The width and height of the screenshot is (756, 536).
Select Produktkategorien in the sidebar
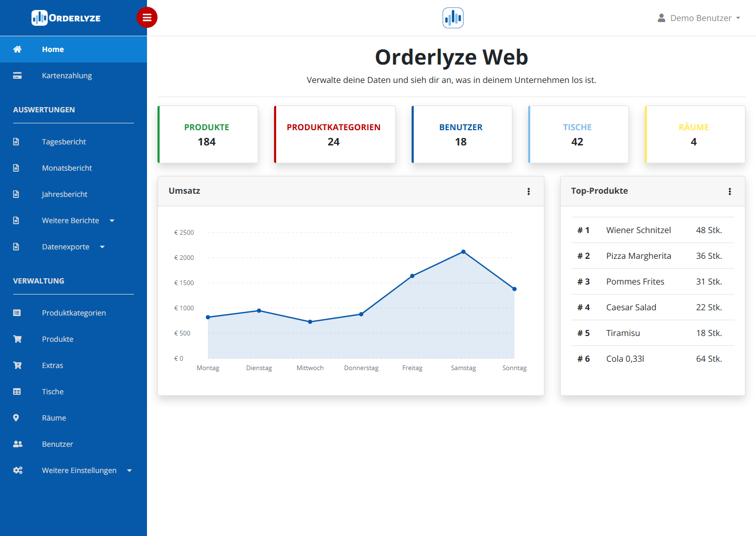(73, 313)
